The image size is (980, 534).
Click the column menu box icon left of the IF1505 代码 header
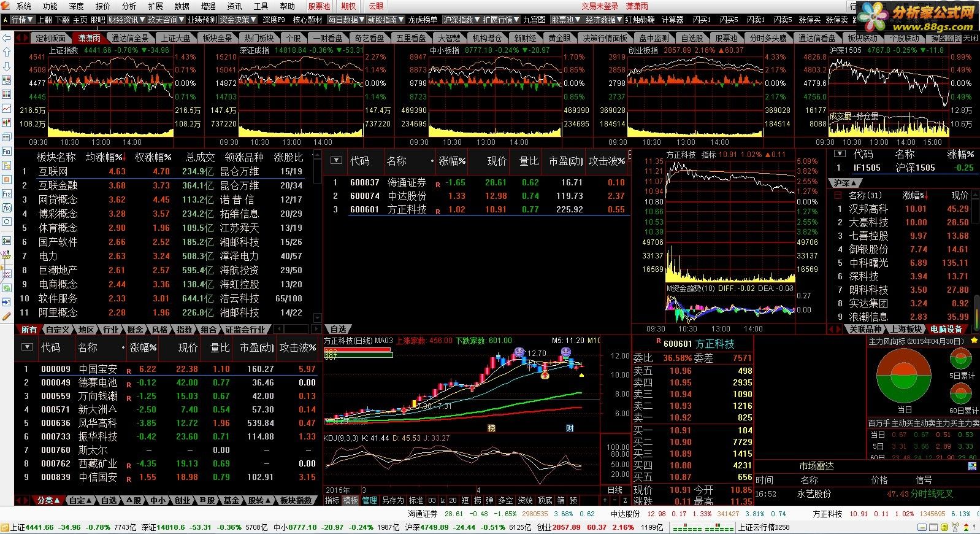tap(840, 153)
